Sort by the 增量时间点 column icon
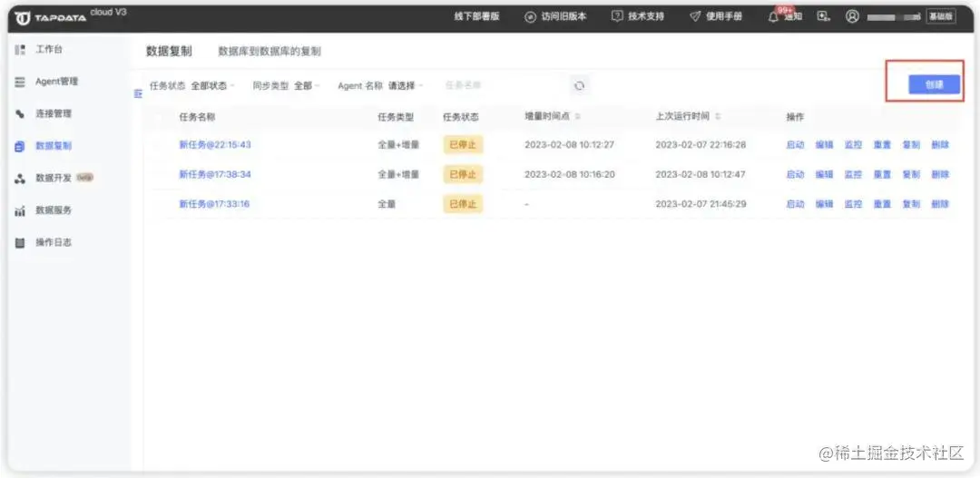Image resolution: width=980 pixels, height=478 pixels. click(577, 116)
